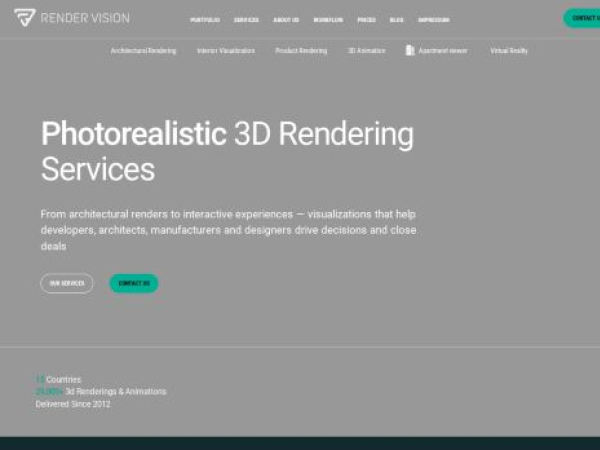600x450 pixels.
Task: Open the Portfolio menu item
Action: (x=205, y=20)
